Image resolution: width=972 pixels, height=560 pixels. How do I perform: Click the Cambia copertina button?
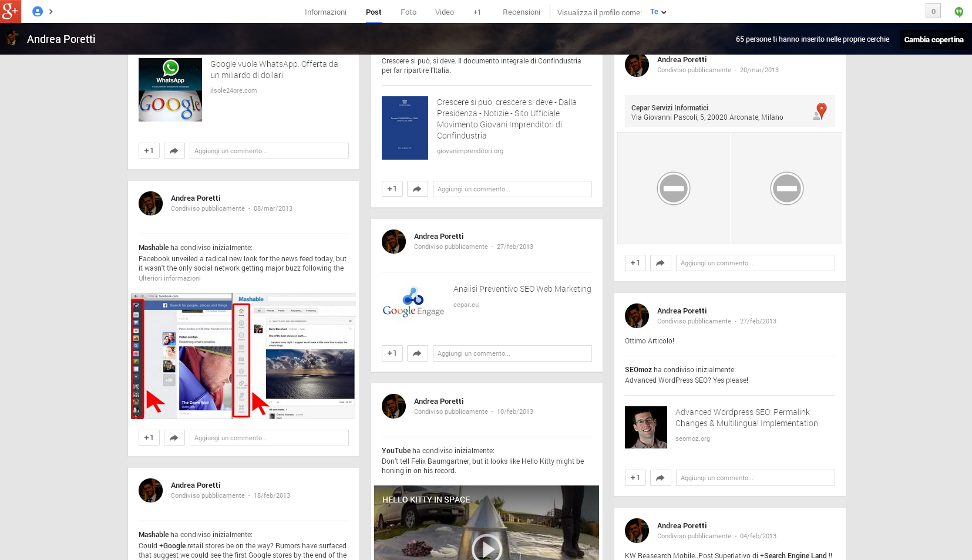933,39
